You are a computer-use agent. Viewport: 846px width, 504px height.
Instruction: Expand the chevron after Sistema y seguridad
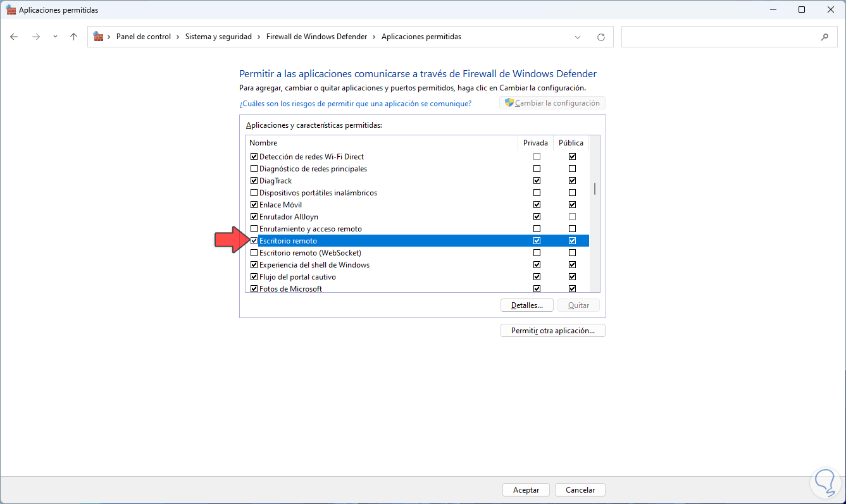[259, 37]
